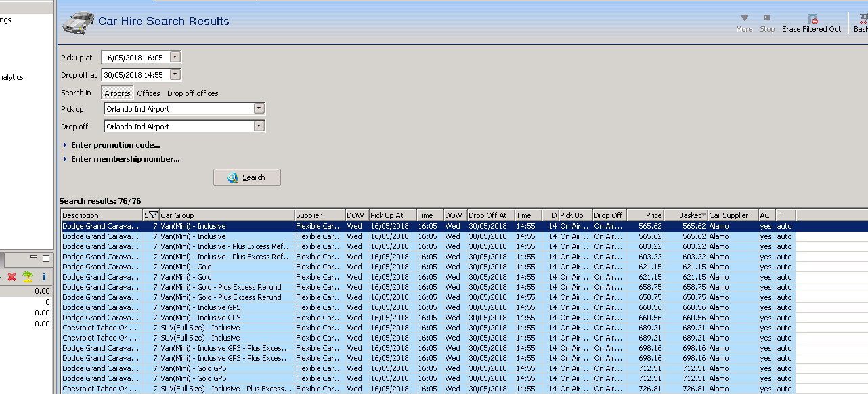The width and height of the screenshot is (868, 394).
Task: Click the palm tree island icon
Action: click(x=28, y=277)
